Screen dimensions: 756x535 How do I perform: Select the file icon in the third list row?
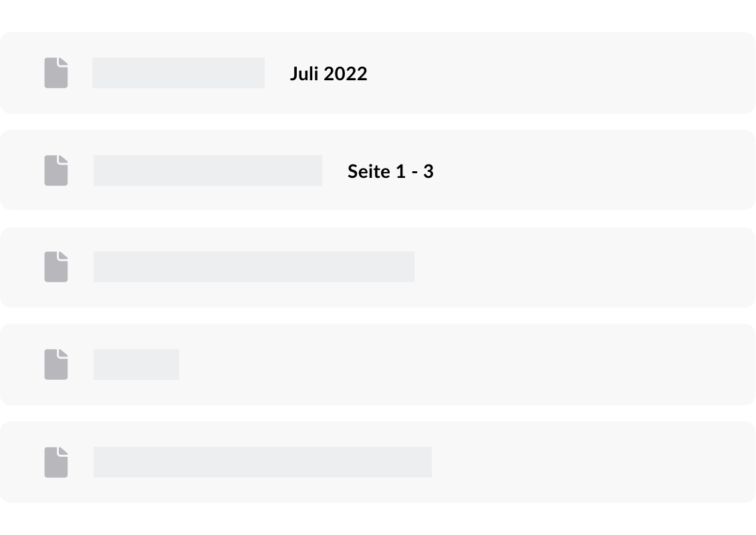click(x=56, y=267)
